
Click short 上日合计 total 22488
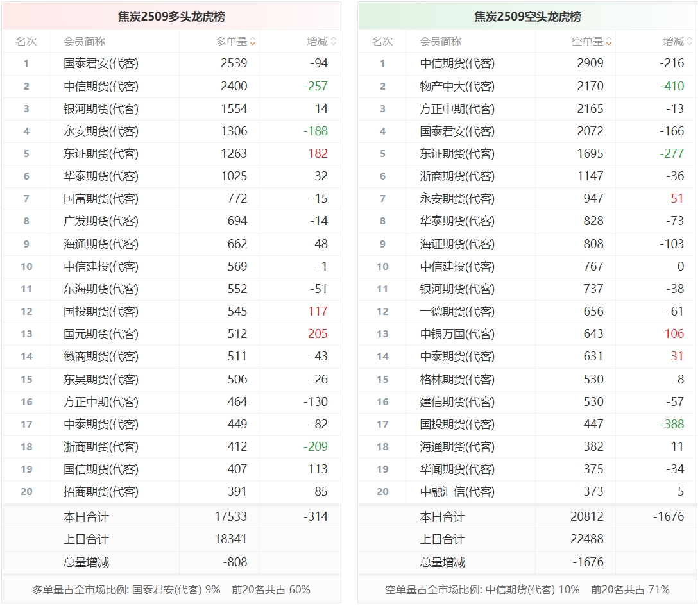click(x=587, y=539)
